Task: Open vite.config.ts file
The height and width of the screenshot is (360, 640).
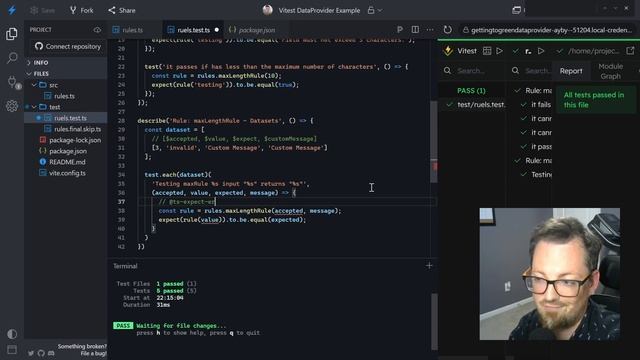Action: click(67, 173)
